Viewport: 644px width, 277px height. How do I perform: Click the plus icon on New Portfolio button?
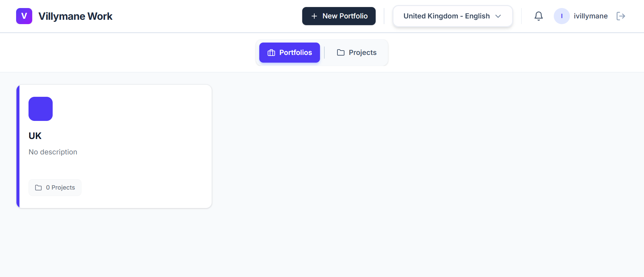(x=314, y=16)
